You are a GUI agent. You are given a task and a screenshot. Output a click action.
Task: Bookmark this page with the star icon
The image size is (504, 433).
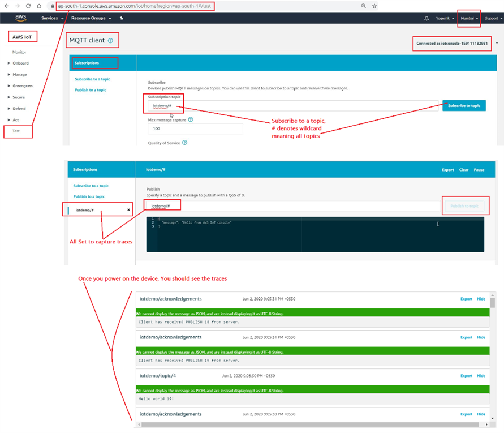374,6
